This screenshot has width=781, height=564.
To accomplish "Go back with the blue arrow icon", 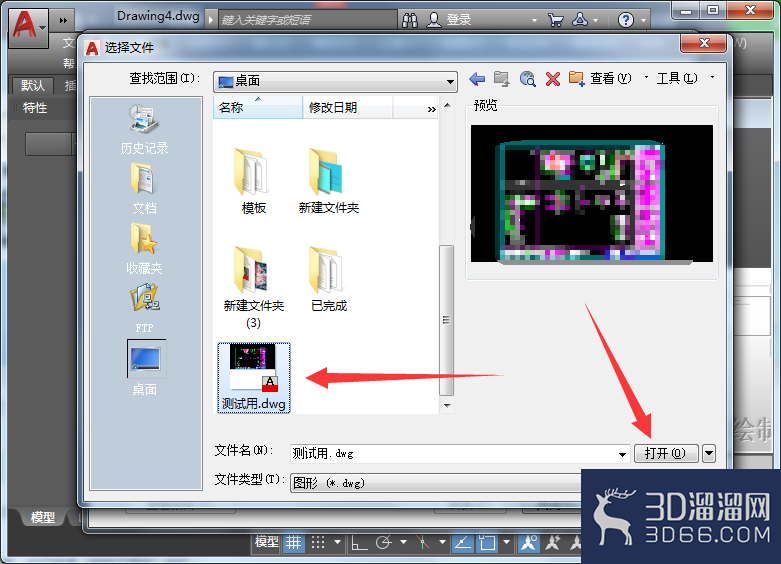I will tap(477, 79).
